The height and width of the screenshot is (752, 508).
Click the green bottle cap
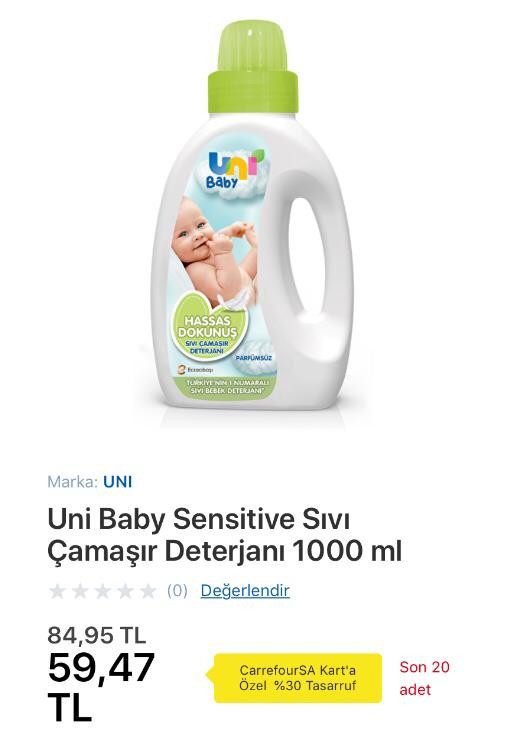click(x=252, y=68)
